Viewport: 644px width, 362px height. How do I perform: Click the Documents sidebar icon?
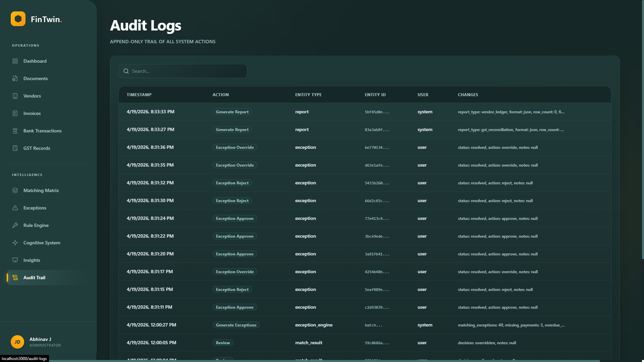pyautogui.click(x=15, y=78)
